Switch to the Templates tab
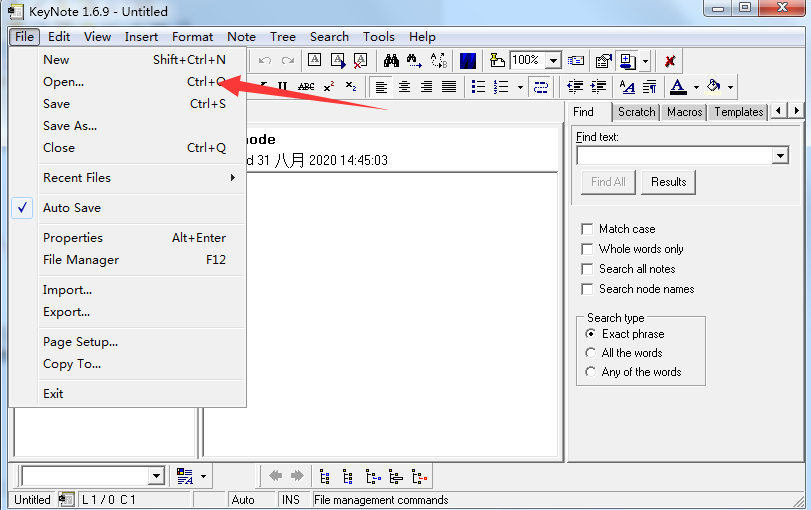 [739, 112]
